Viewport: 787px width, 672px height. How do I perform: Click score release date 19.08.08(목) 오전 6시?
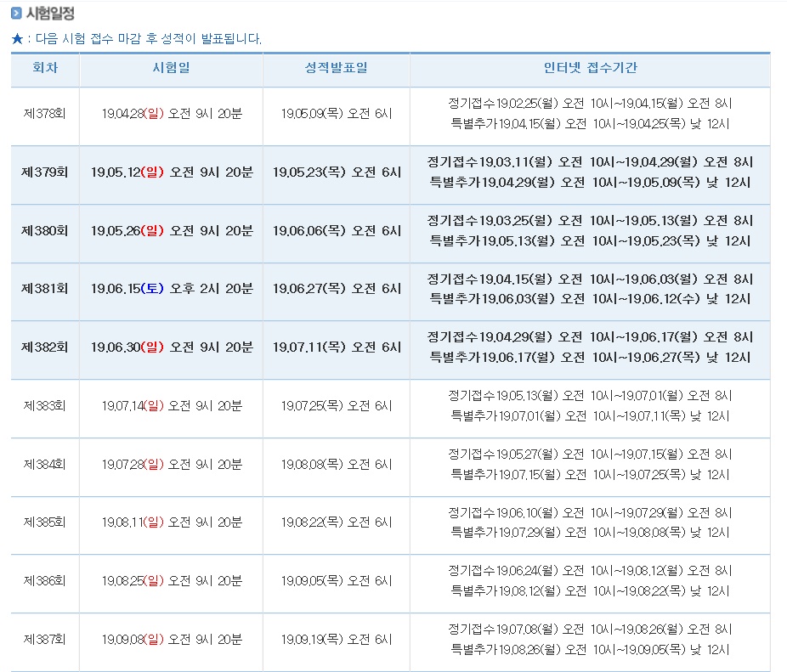(337, 464)
